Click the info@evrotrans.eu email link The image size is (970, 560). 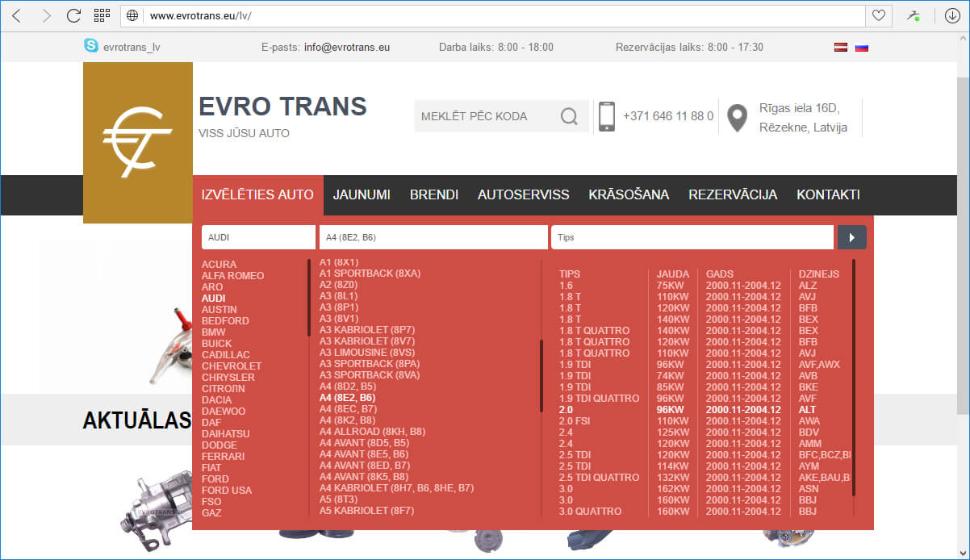pos(347,47)
